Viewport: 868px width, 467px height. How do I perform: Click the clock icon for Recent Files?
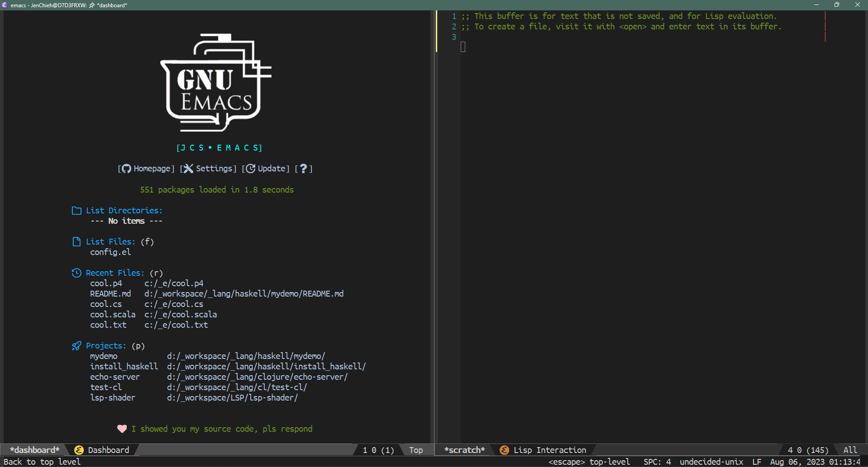tap(76, 273)
